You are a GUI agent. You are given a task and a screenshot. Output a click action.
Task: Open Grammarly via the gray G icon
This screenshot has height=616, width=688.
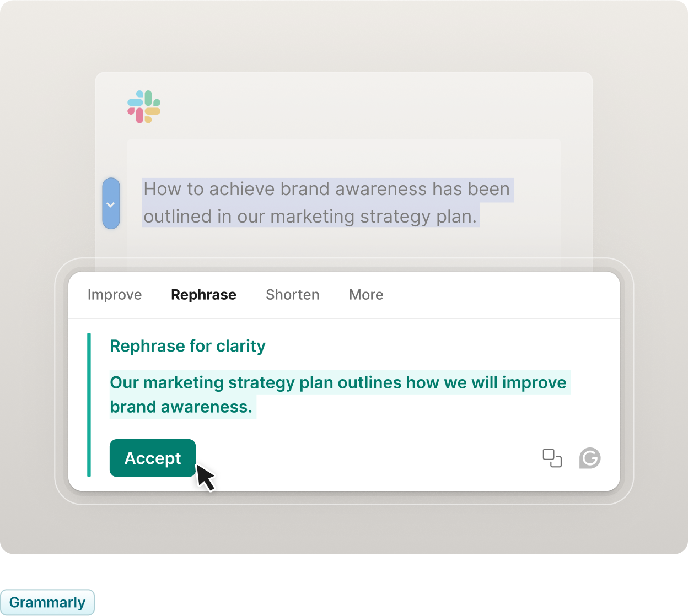point(590,458)
